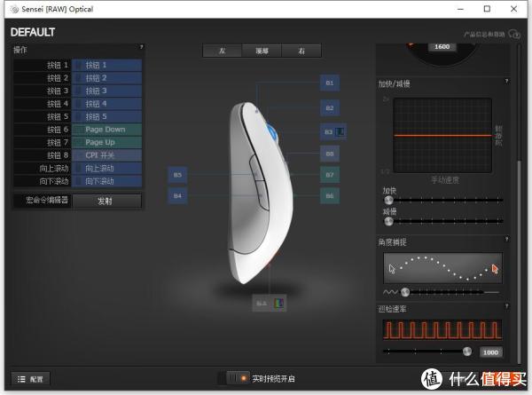Viewport: 532px width, 395px height.
Task: Click the list icon on 配置 button
Action: point(21,379)
